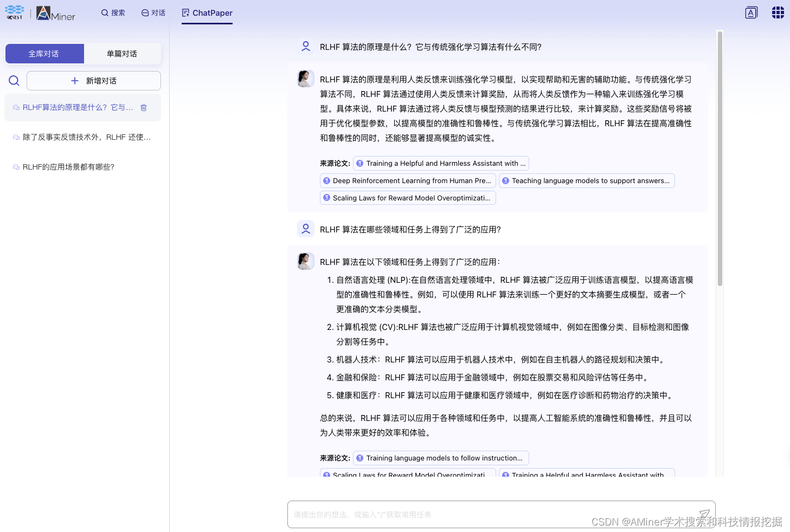Screen dimensions: 790x532
Task: Open 'Scaling Laws for Reward Model' paper link
Action: 407,198
